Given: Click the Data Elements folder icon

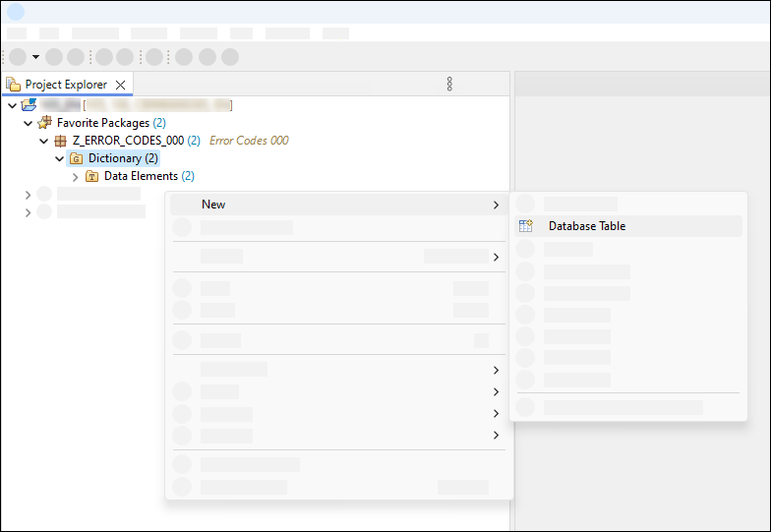Looking at the screenshot, I should 92,176.
